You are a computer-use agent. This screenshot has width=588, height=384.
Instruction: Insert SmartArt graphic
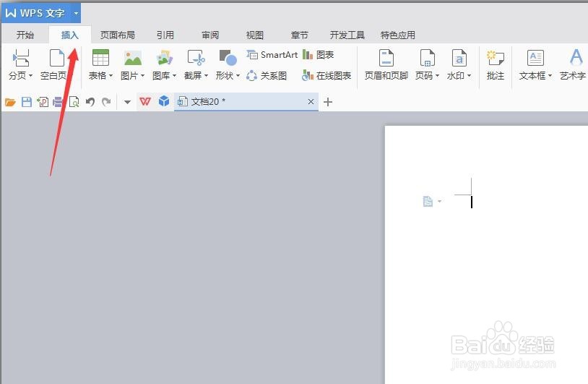(272, 55)
